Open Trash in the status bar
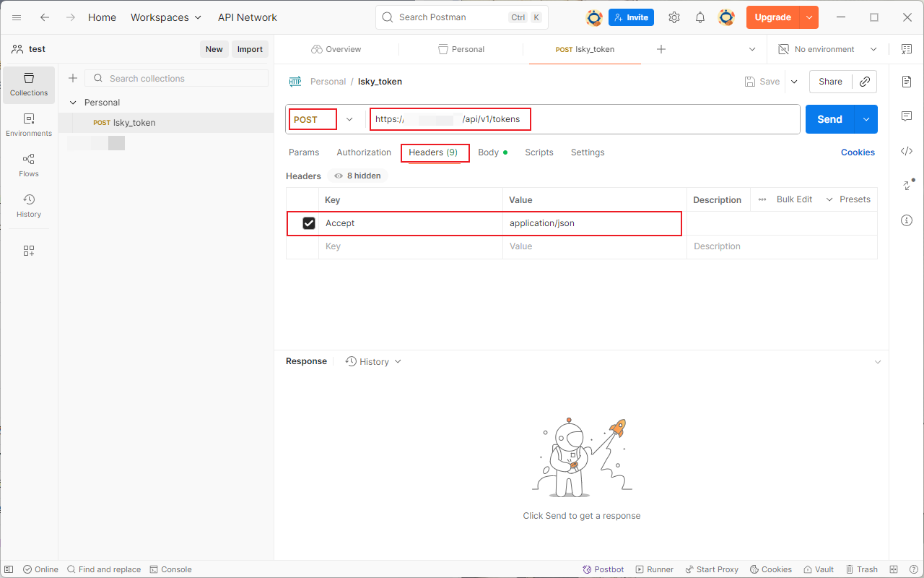The image size is (924, 578). [x=861, y=569]
